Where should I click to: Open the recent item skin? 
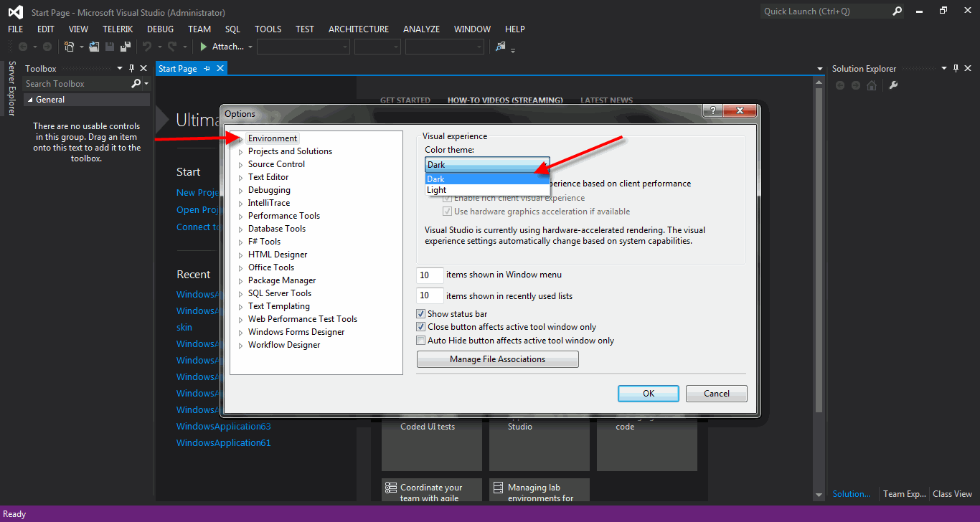(184, 328)
